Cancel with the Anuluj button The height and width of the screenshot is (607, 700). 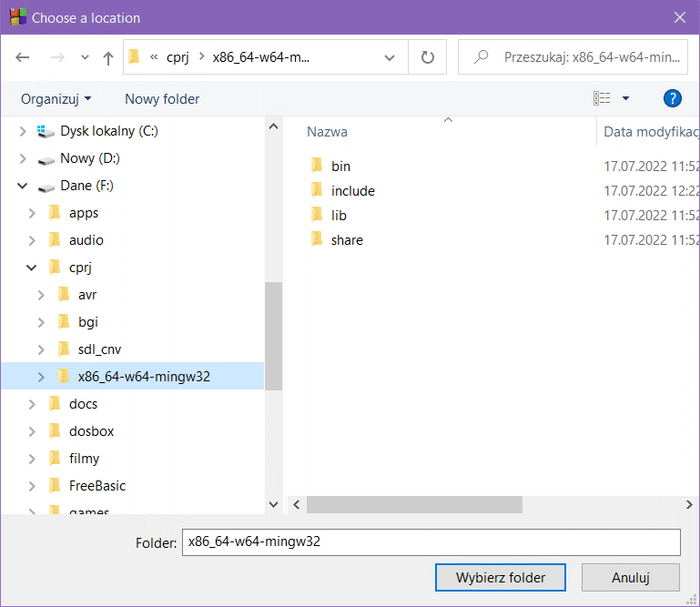point(630,577)
